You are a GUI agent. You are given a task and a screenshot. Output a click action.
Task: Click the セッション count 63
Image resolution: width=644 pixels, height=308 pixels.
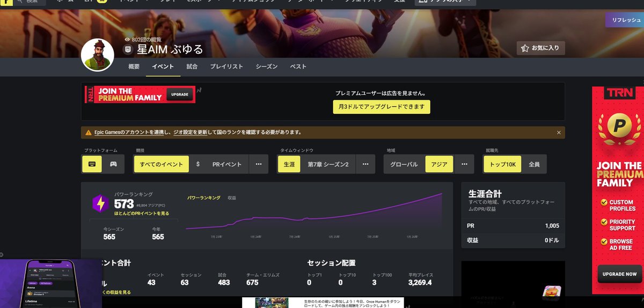pyautogui.click(x=185, y=282)
